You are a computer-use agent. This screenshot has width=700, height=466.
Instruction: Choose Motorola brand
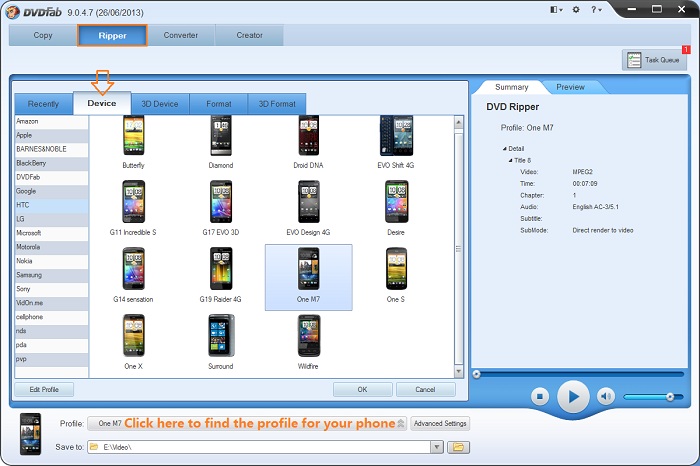(51, 247)
